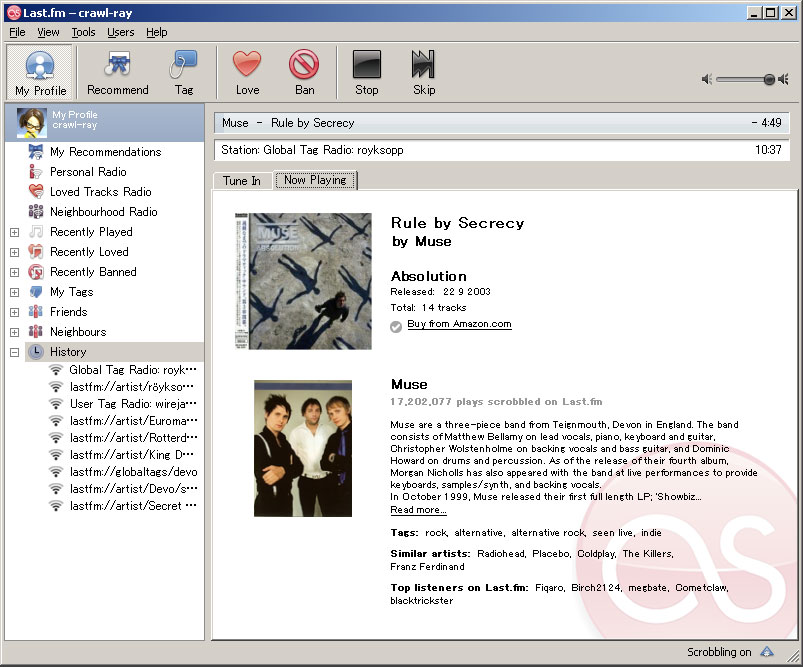803x667 pixels.
Task: Open the My Profile toolbar button
Action: click(x=40, y=72)
